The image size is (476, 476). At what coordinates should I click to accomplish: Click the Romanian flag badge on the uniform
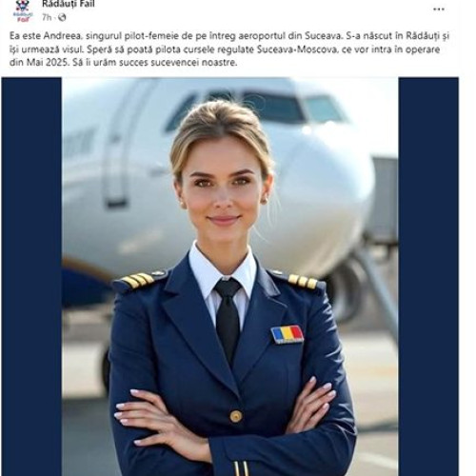pos(288,334)
